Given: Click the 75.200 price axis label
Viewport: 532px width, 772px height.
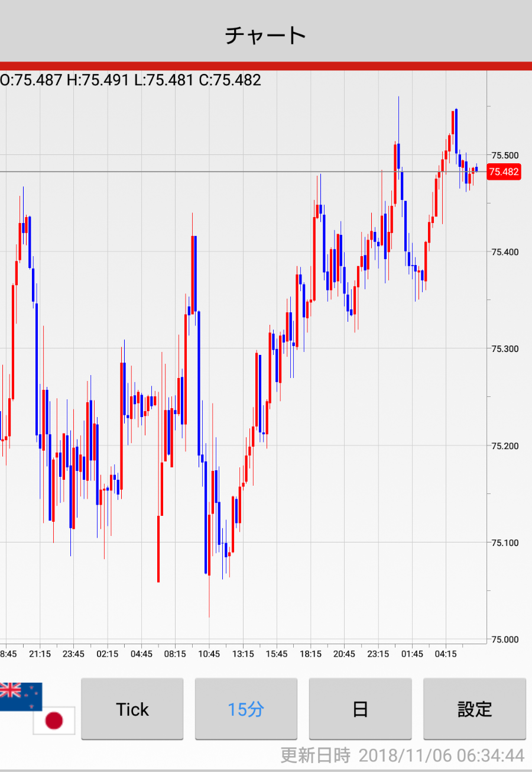Looking at the screenshot, I should pyautogui.click(x=505, y=445).
